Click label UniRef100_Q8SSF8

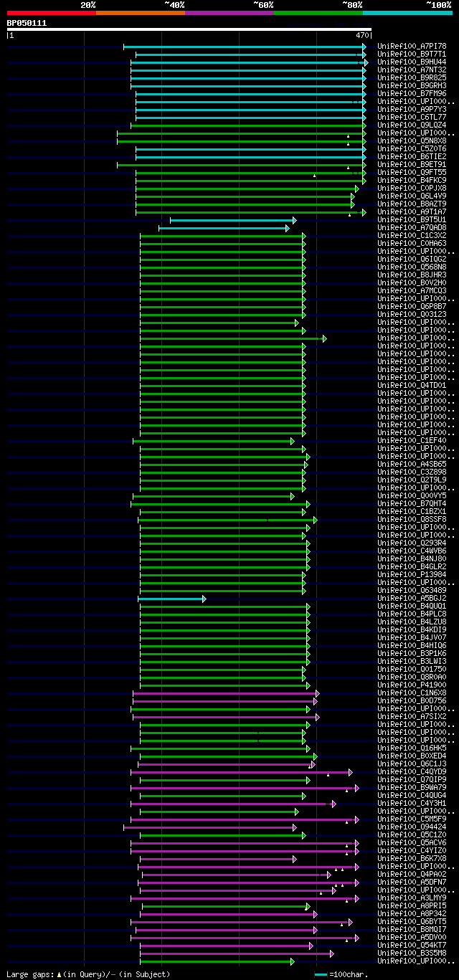pos(412,519)
